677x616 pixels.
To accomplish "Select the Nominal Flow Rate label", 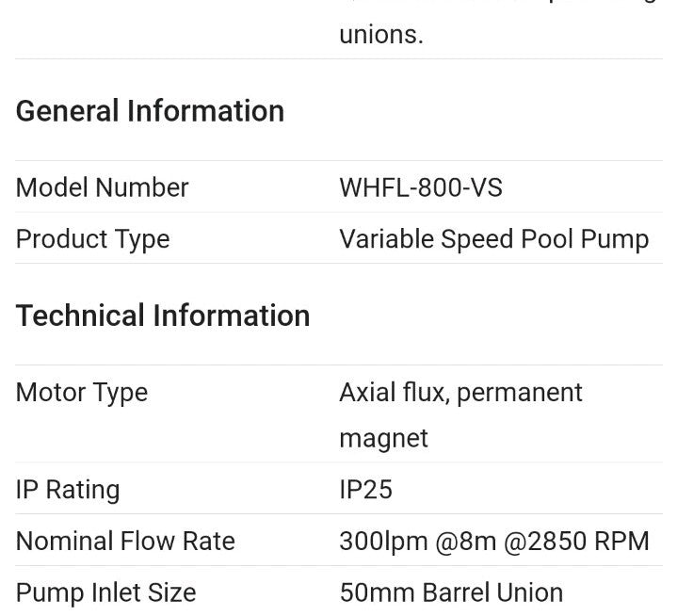I will point(125,542).
